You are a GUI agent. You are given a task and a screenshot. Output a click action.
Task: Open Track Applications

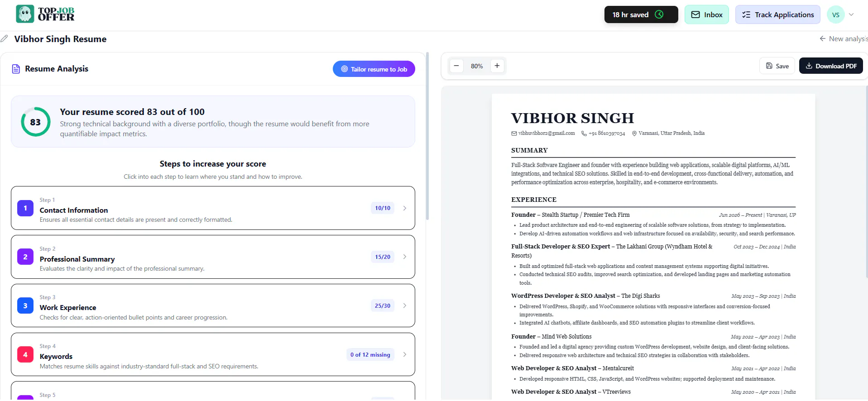[x=778, y=14]
